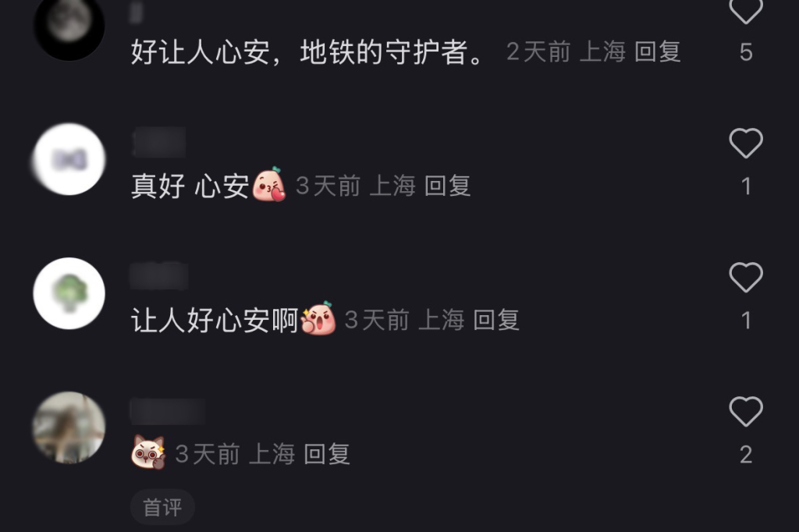This screenshot has width=799, height=532.
Task: Open username above '真好 心安' comment
Action: [x=159, y=143]
